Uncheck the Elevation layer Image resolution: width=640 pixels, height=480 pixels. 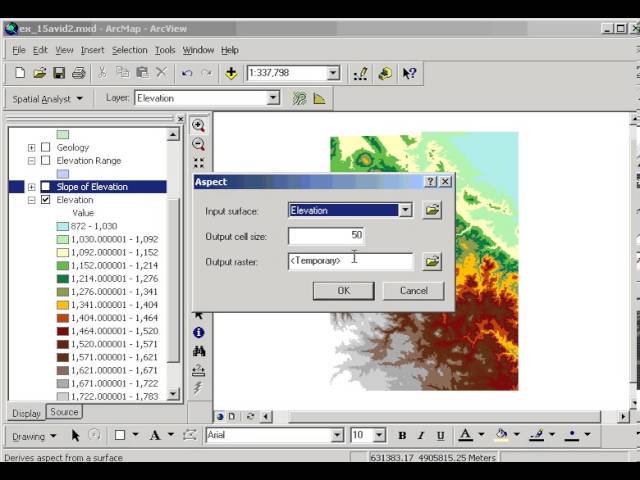[46, 200]
